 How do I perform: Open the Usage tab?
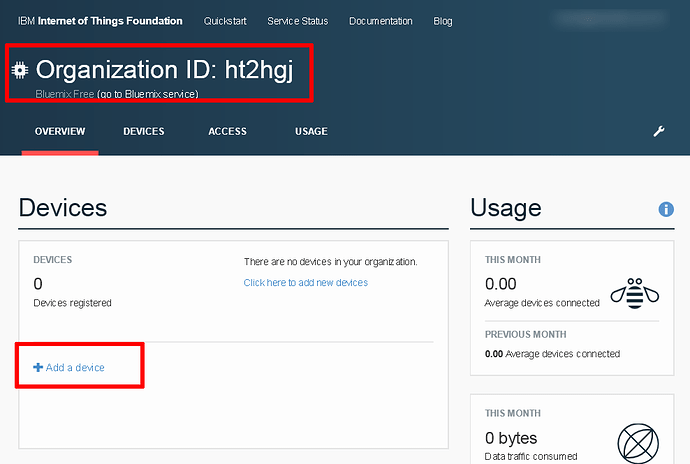(311, 131)
